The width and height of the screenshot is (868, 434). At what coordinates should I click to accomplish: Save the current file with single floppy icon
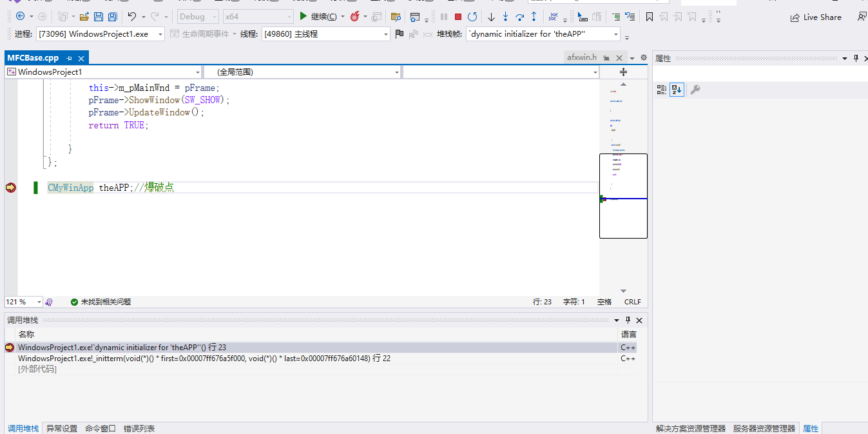coord(99,16)
